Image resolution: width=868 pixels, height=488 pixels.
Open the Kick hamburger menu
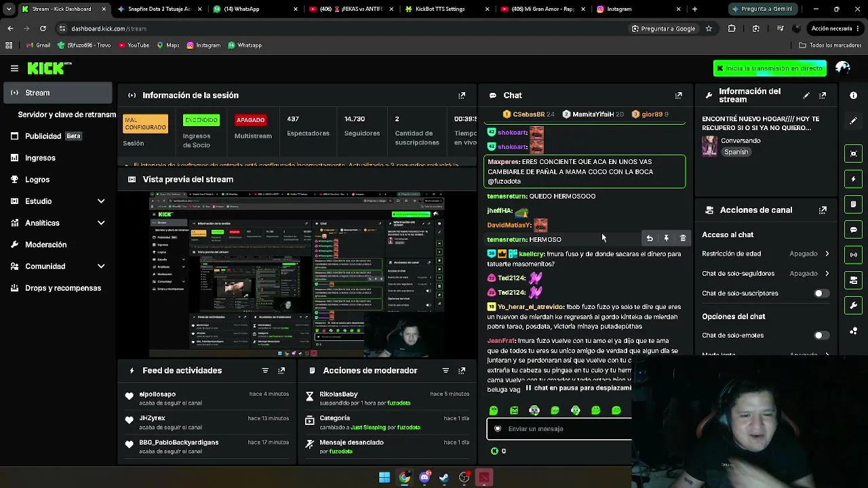[x=14, y=68]
